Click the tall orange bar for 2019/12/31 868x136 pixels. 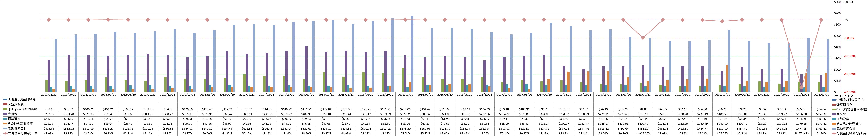tap(727, 78)
